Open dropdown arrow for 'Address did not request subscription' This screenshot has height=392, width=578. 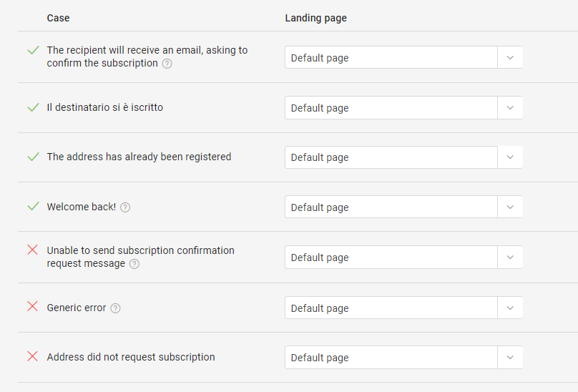pos(510,358)
